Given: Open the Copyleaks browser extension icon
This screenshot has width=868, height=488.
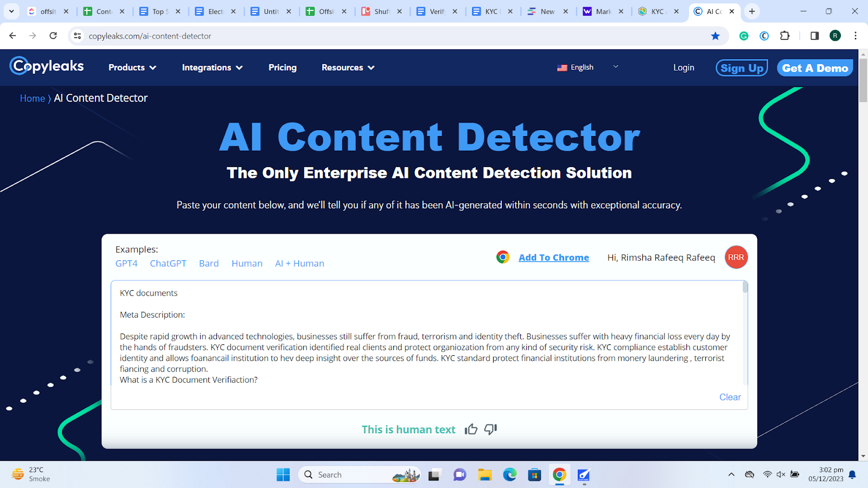Looking at the screenshot, I should coord(764,36).
